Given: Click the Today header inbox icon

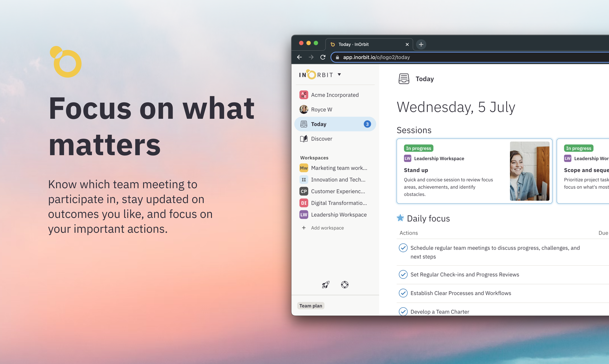Looking at the screenshot, I should coord(404,79).
